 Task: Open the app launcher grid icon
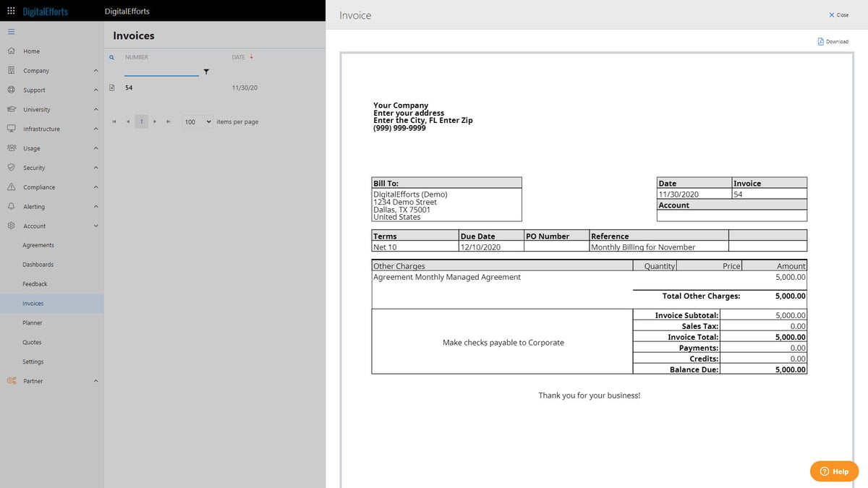10,10
